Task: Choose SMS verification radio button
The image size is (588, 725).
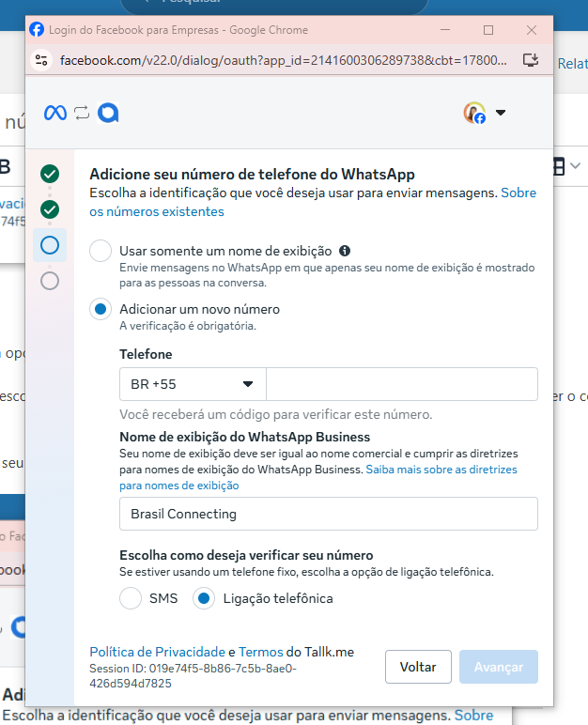Action: click(x=131, y=598)
